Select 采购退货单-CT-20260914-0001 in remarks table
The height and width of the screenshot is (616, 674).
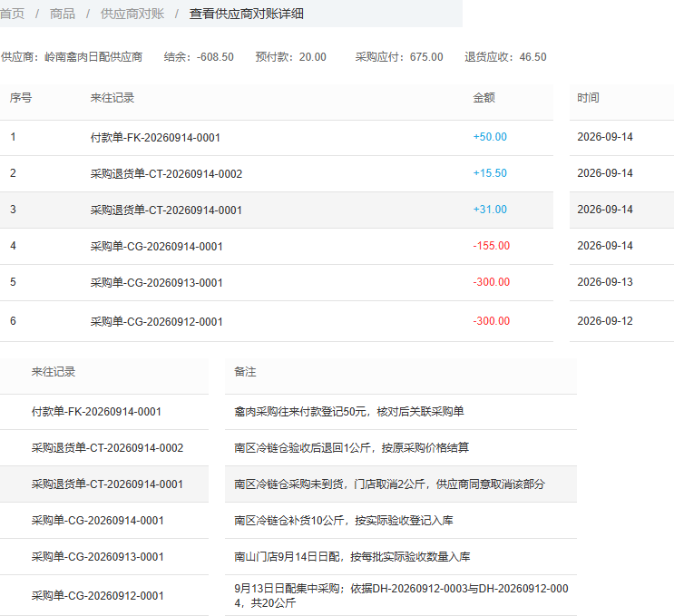point(107,484)
